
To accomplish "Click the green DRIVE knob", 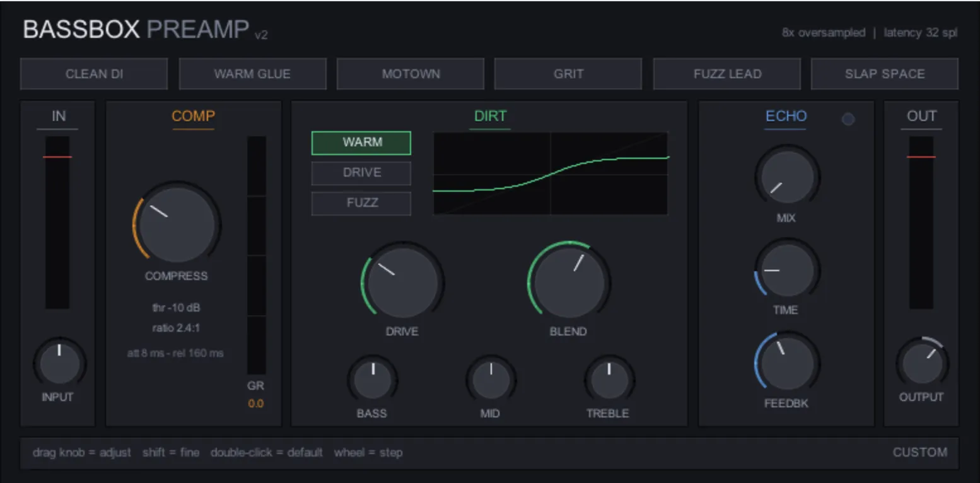I will 402,282.
